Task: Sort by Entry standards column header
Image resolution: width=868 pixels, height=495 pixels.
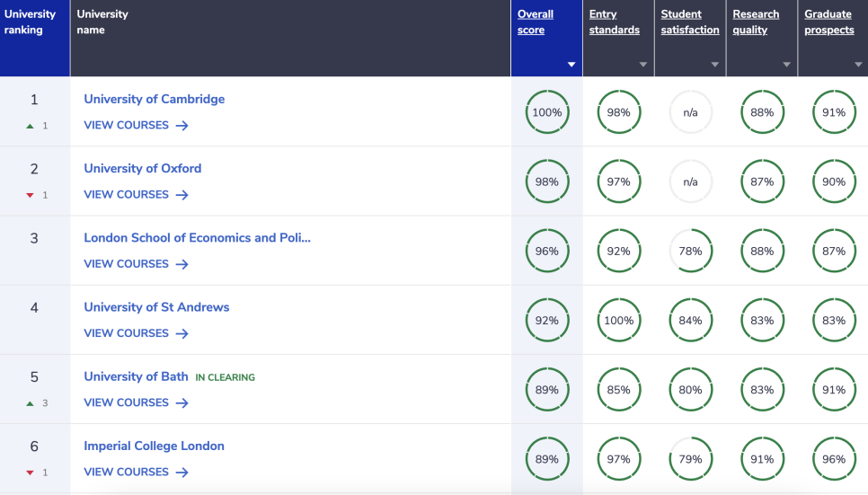Action: [x=614, y=22]
